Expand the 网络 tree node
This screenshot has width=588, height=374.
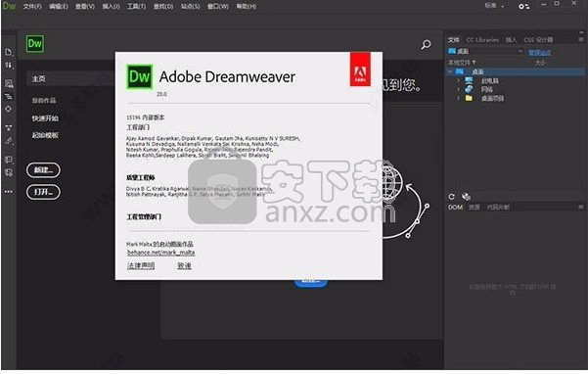pos(458,89)
